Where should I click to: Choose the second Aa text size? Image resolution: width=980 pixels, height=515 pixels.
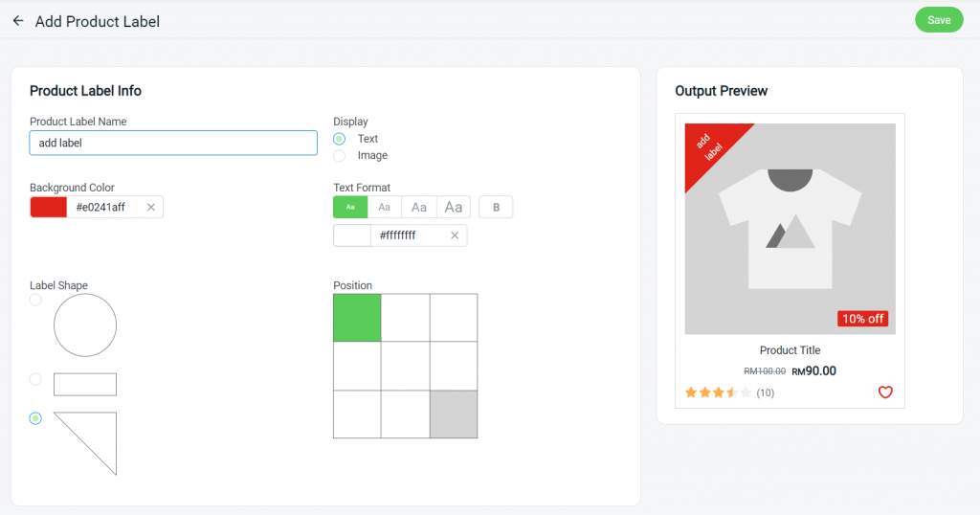pyautogui.click(x=385, y=208)
